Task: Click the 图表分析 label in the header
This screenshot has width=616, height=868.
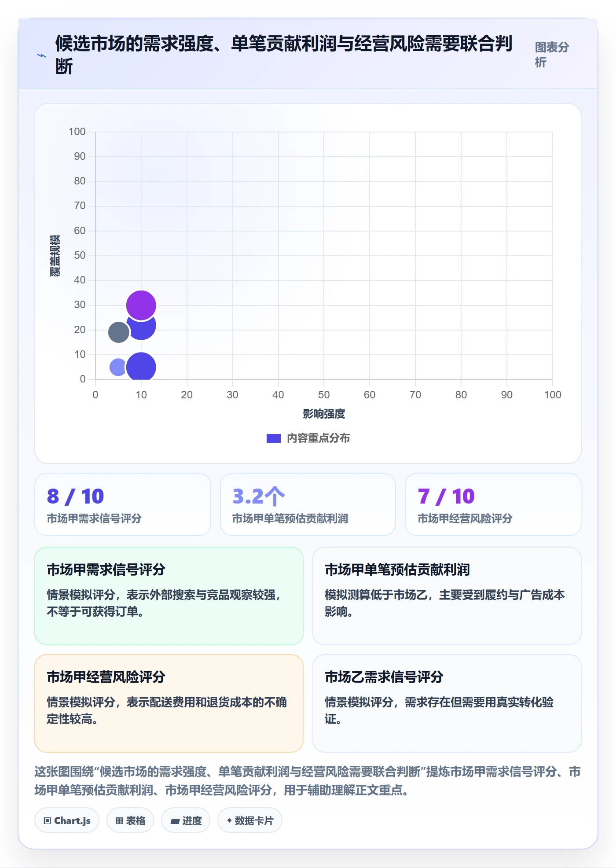Action: (x=552, y=55)
